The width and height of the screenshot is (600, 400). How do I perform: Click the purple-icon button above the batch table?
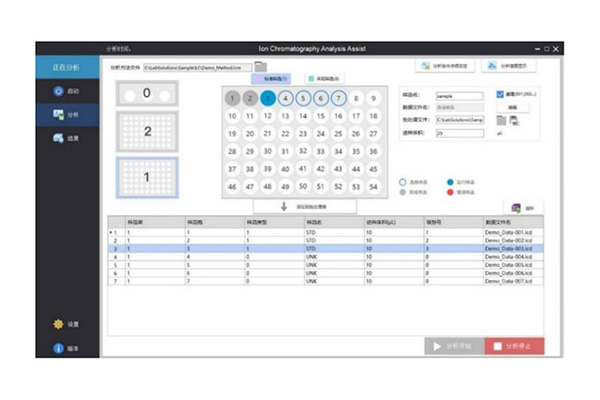click(523, 208)
